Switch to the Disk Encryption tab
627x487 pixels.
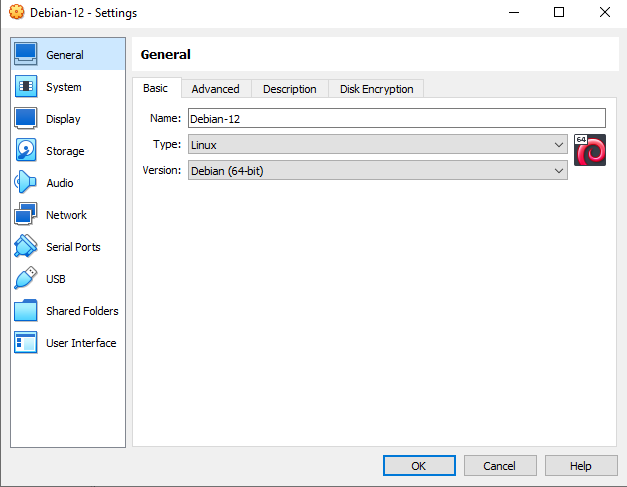tap(376, 89)
